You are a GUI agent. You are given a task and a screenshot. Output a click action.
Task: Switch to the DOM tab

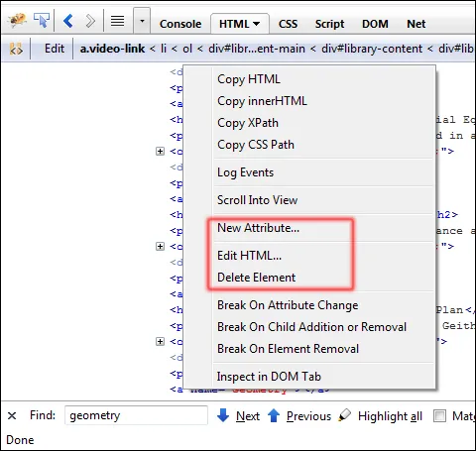click(x=375, y=24)
